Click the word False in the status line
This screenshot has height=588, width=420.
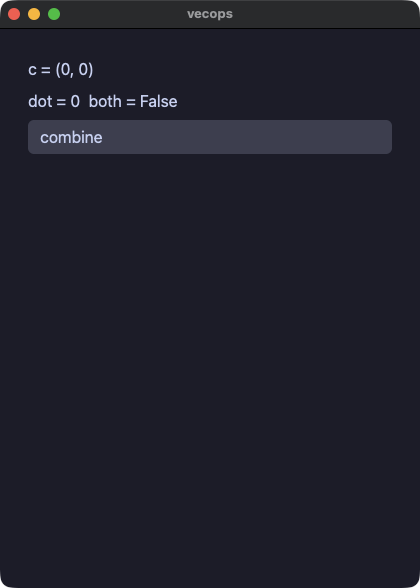click(159, 102)
